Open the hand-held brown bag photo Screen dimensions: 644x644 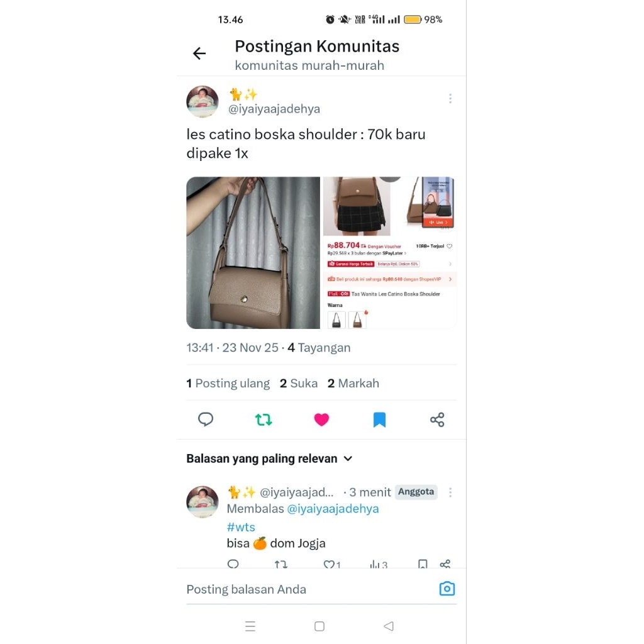click(x=253, y=253)
